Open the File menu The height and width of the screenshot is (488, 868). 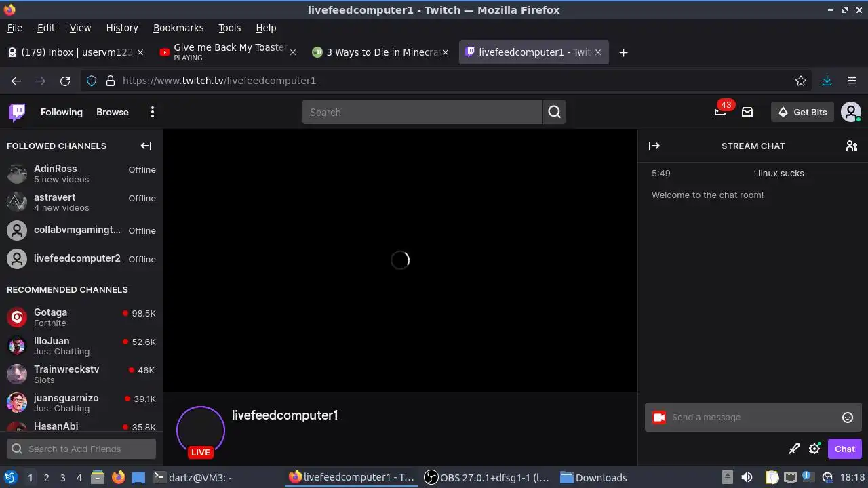(x=15, y=28)
